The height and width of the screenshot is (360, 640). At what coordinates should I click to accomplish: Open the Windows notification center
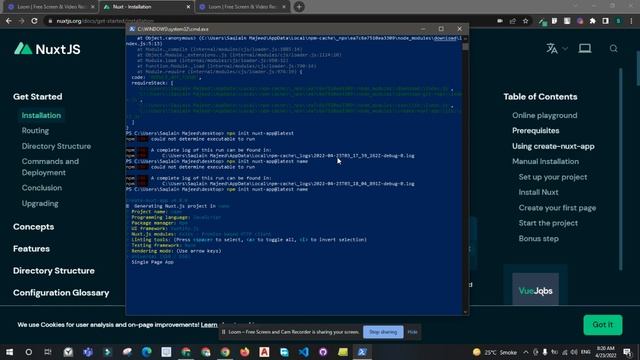tap(627, 352)
